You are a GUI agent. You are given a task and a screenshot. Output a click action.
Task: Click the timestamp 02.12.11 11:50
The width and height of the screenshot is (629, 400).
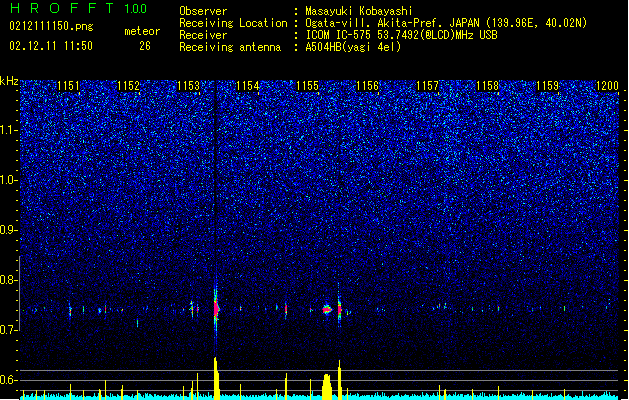(x=51, y=46)
